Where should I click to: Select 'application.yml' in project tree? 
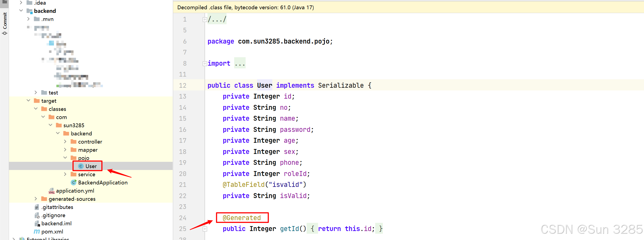click(75, 191)
